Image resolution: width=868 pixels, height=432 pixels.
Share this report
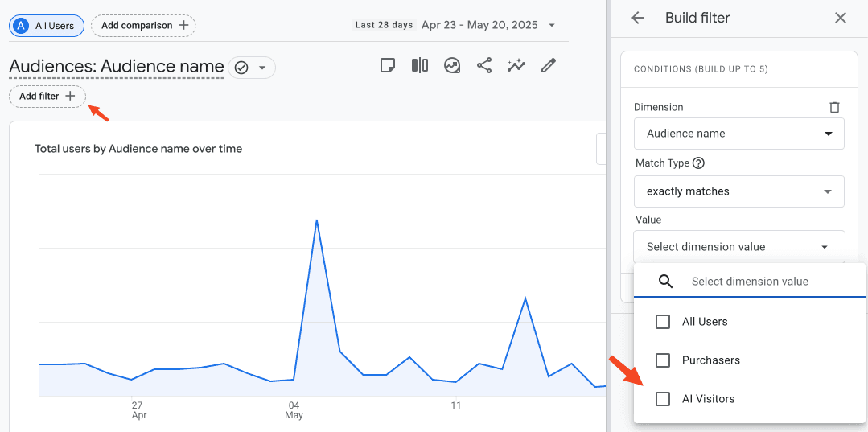tap(484, 66)
